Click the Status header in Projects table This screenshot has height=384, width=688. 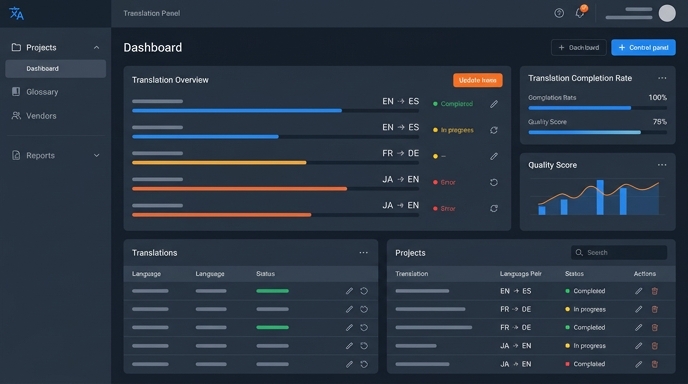pos(574,274)
